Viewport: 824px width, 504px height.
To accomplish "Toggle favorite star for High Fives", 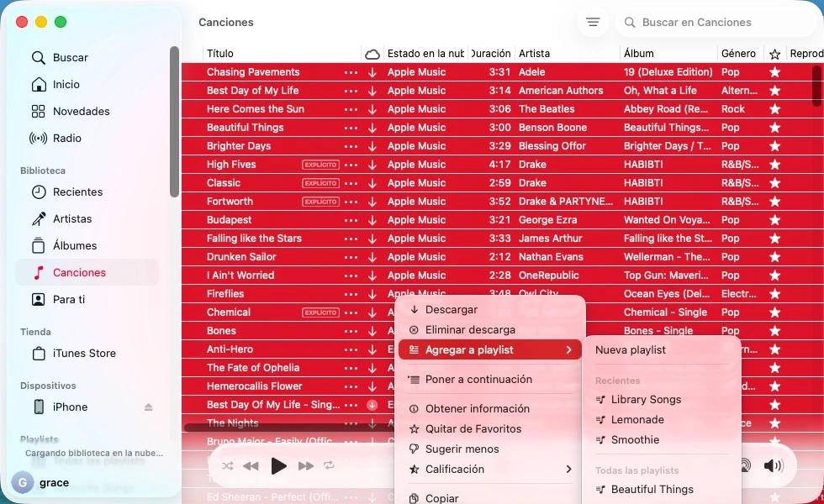I will (x=774, y=165).
